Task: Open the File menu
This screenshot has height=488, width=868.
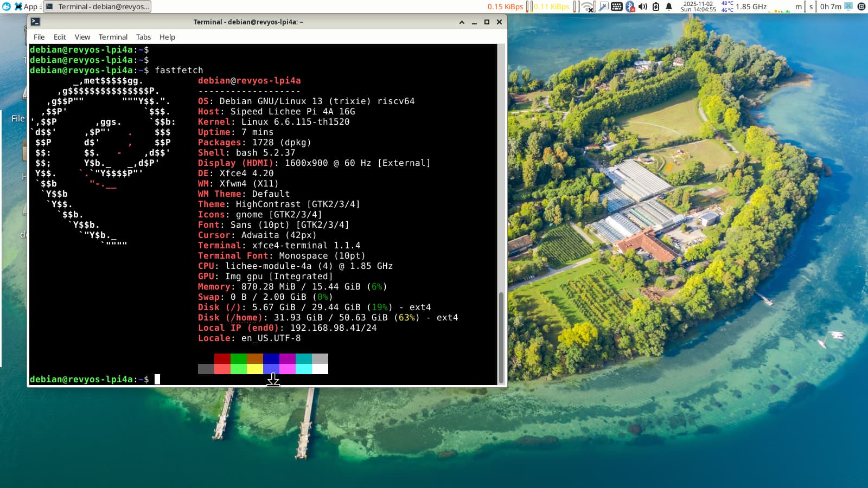Action: [39, 37]
